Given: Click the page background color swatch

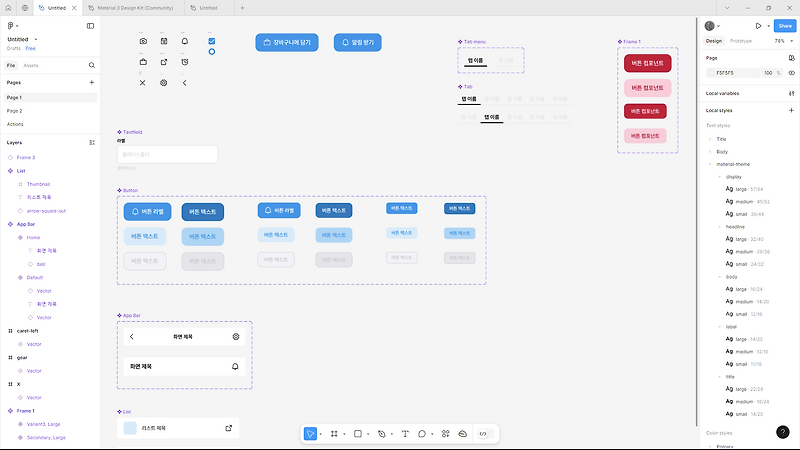Looking at the screenshot, I should pos(711,73).
